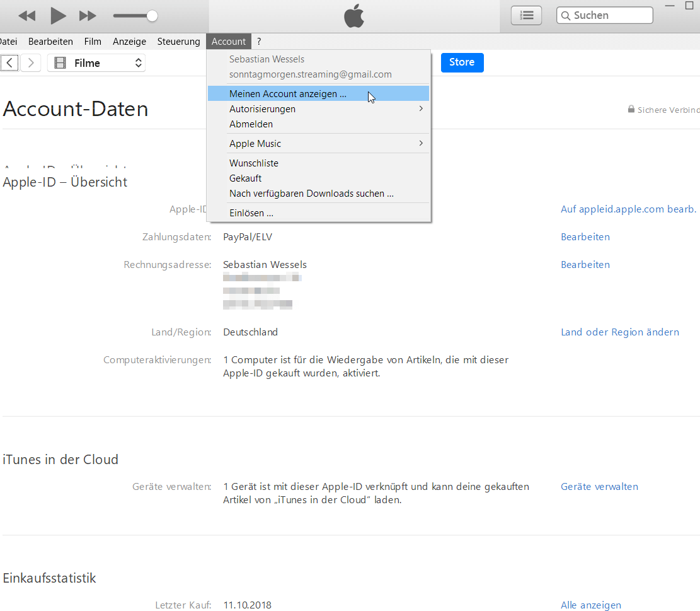Open the Bearbeiten menu
700x611 pixels.
[50, 42]
